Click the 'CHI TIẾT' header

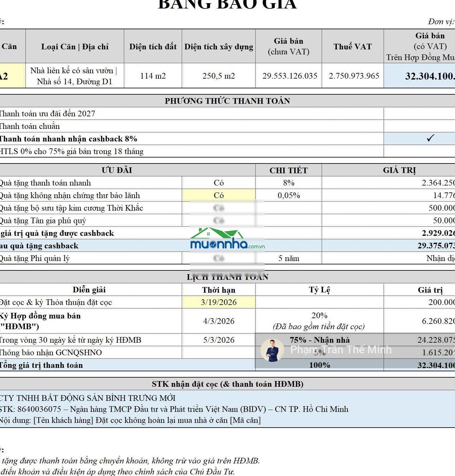coord(288,170)
